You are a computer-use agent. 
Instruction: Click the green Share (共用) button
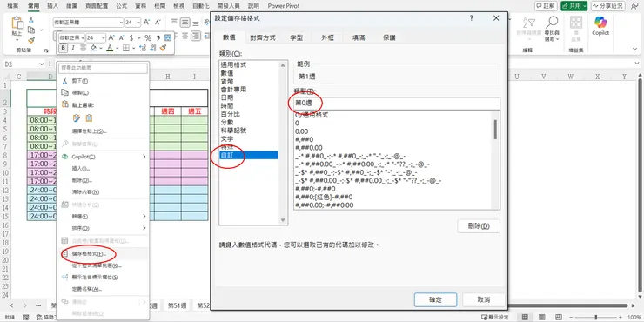[x=574, y=6]
